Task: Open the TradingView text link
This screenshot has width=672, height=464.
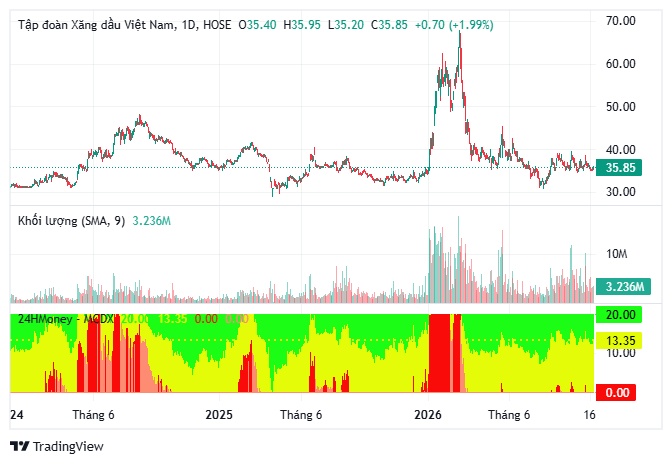Action: click(x=68, y=446)
